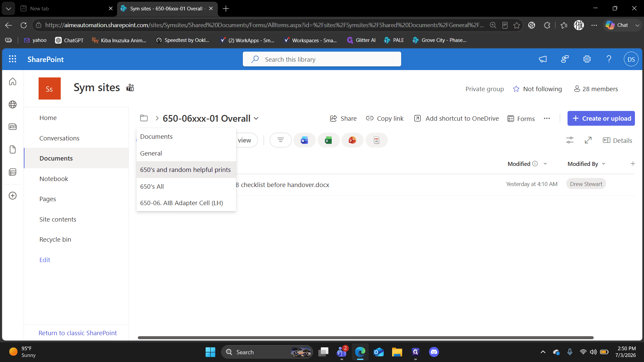Choose 650's All in breadcrumb menu
Image resolution: width=644 pixels, height=362 pixels.
point(186,186)
